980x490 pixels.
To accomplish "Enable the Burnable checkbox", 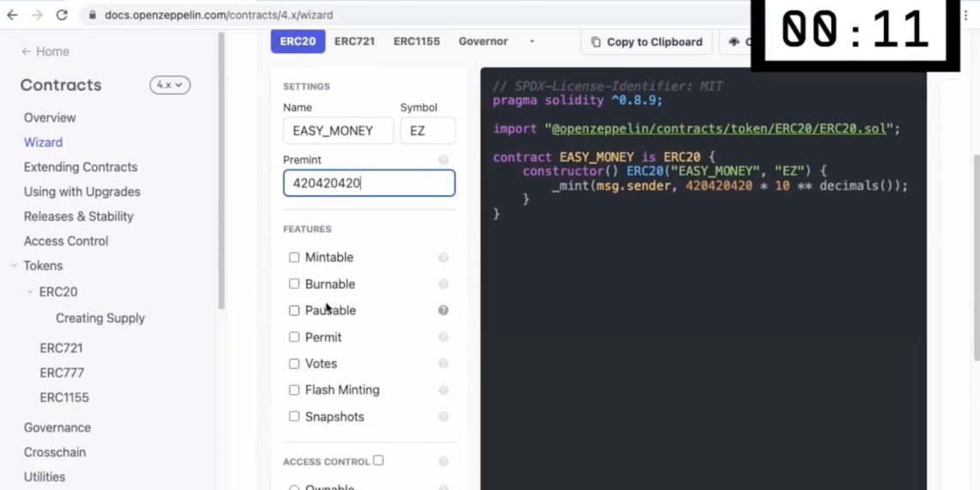I will coord(294,284).
